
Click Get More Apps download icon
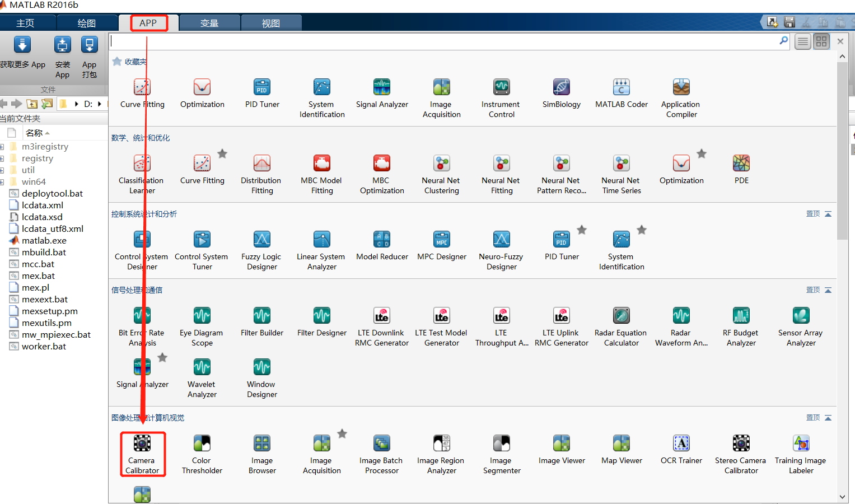point(22,45)
